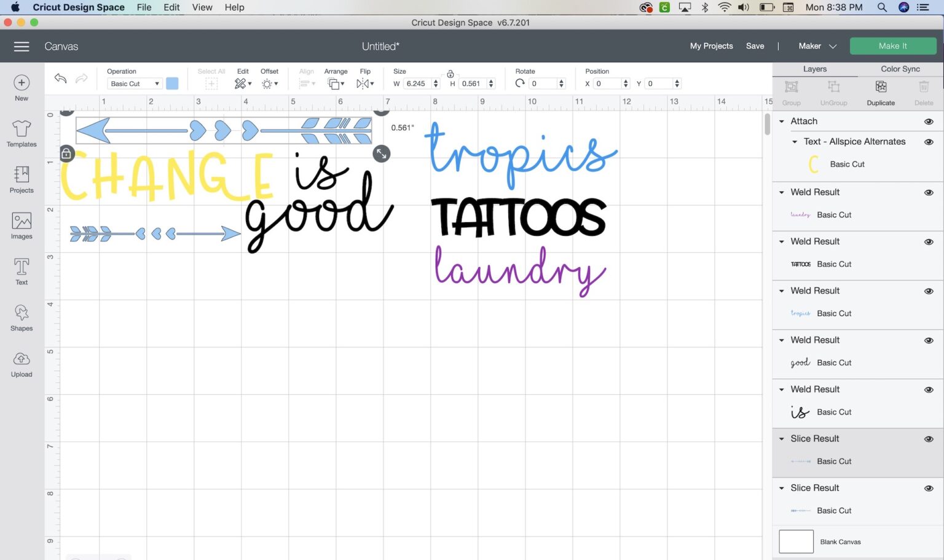This screenshot has width=944, height=560.
Task: Open the Basic Cut operation dropdown
Action: pos(134,84)
